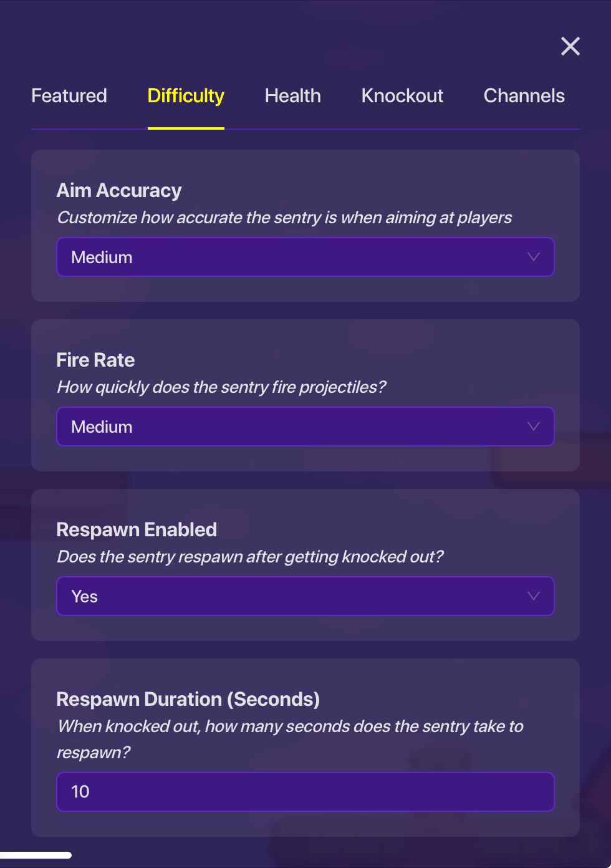Go to the Knockout tab

(402, 96)
